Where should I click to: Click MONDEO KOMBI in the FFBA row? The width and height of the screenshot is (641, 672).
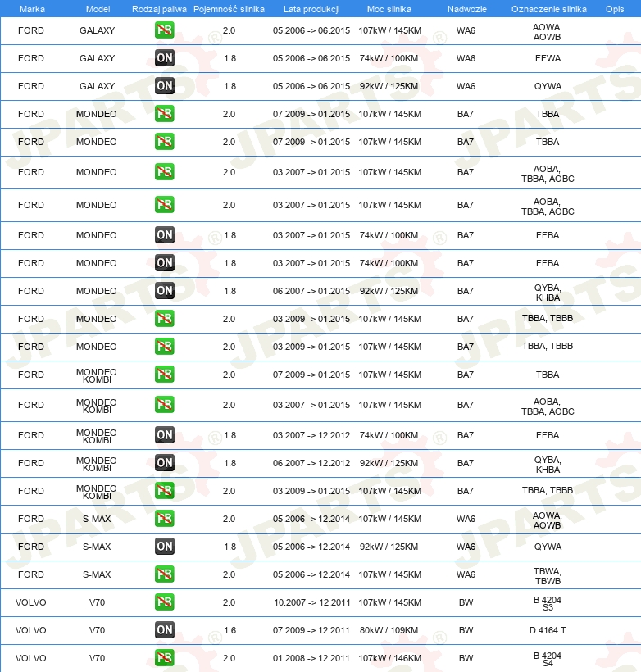97,436
